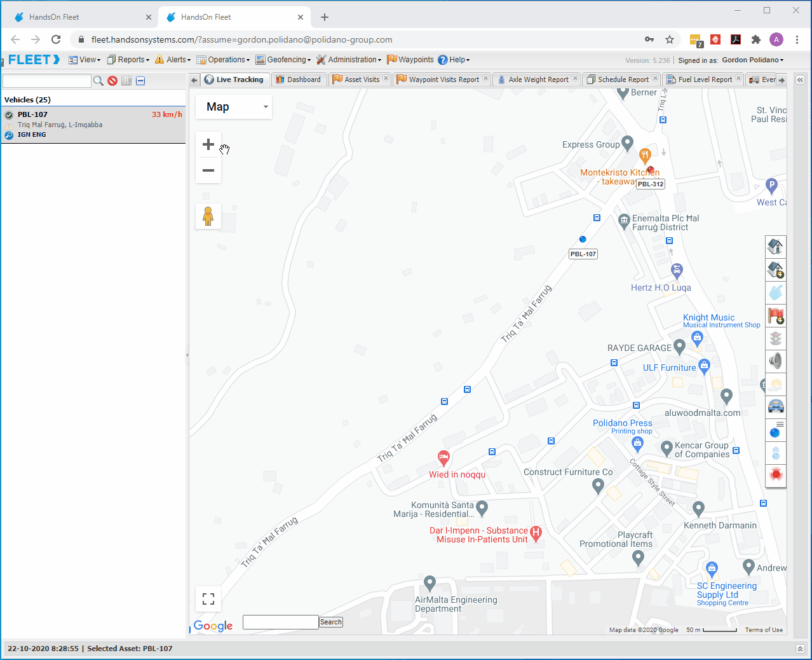Zoom out the map with minus button
812x660 pixels.
tap(208, 170)
